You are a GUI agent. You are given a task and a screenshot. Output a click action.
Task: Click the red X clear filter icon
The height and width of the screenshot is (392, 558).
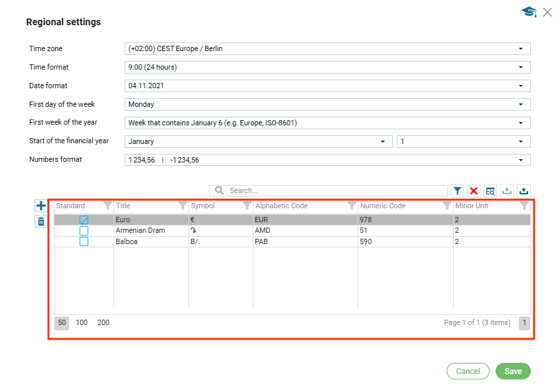click(474, 191)
